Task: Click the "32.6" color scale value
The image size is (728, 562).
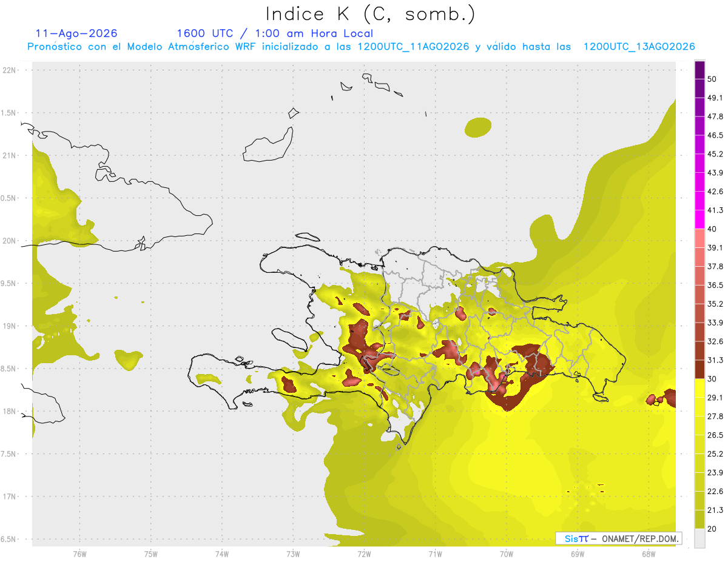Action: click(715, 341)
